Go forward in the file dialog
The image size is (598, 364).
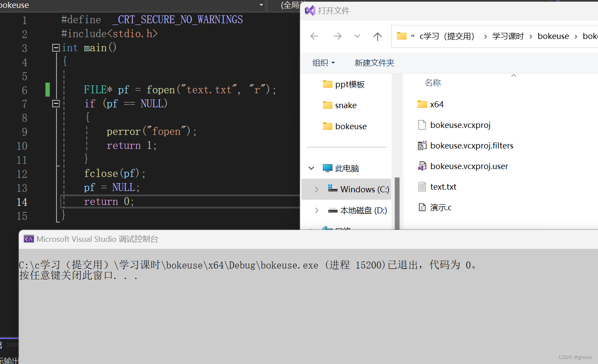(x=337, y=36)
